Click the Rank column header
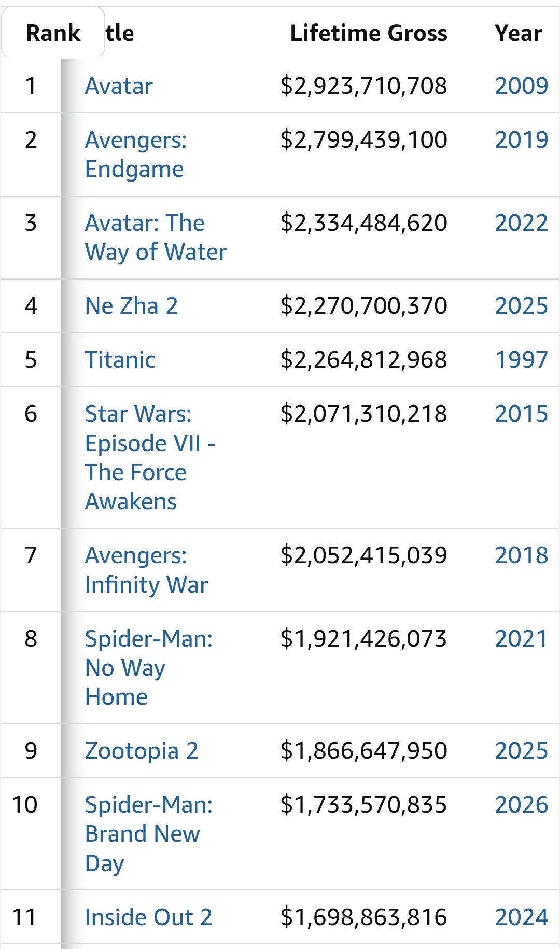The width and height of the screenshot is (560, 949). click(x=53, y=33)
